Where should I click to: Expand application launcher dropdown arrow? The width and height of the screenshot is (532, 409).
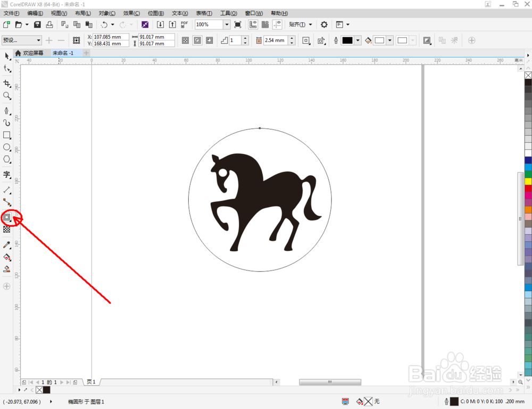pos(348,24)
